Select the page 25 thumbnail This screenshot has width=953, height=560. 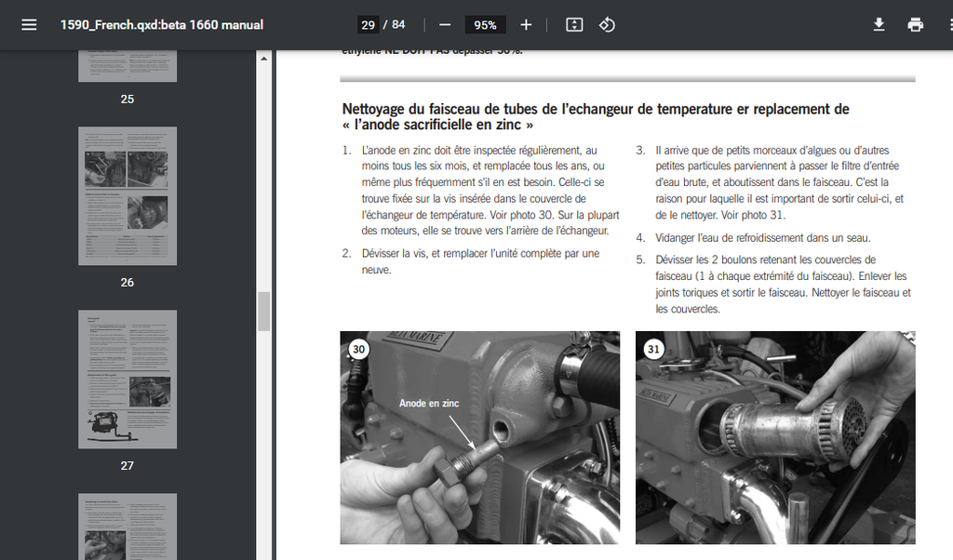click(x=128, y=66)
